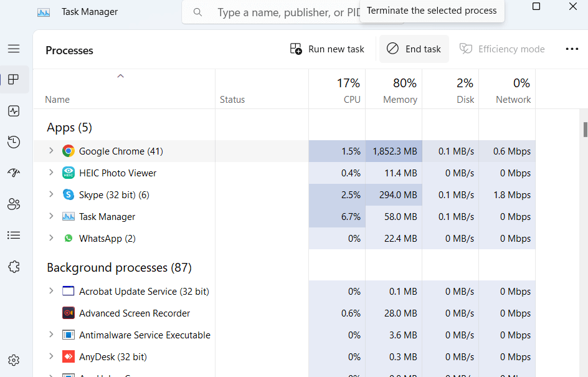Sort by the Network column header
The height and width of the screenshot is (377, 588).
point(507,89)
